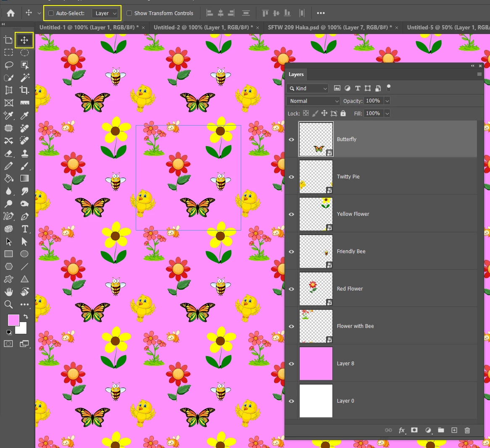Close the Untitled-1 document tab
The height and width of the screenshot is (448, 490).
143,28
